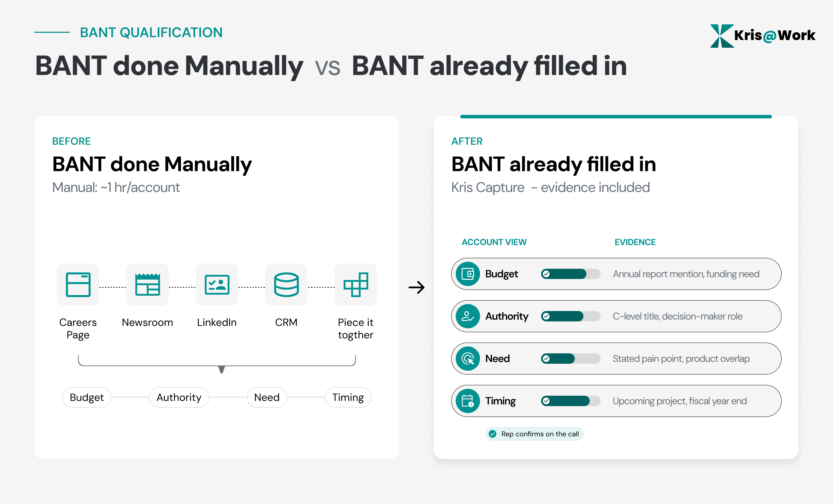The image size is (833, 504).
Task: Click the BEFORE label
Action: click(71, 141)
